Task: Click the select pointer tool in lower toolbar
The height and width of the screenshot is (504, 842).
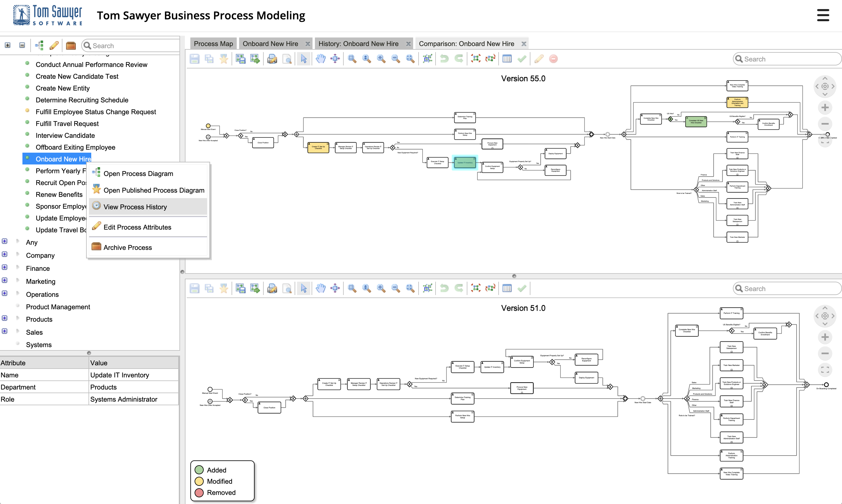Action: point(303,288)
